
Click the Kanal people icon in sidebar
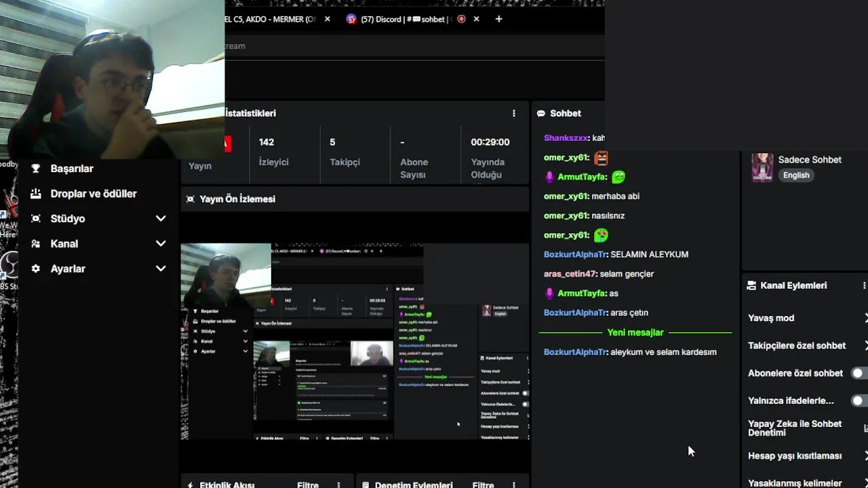coord(36,243)
